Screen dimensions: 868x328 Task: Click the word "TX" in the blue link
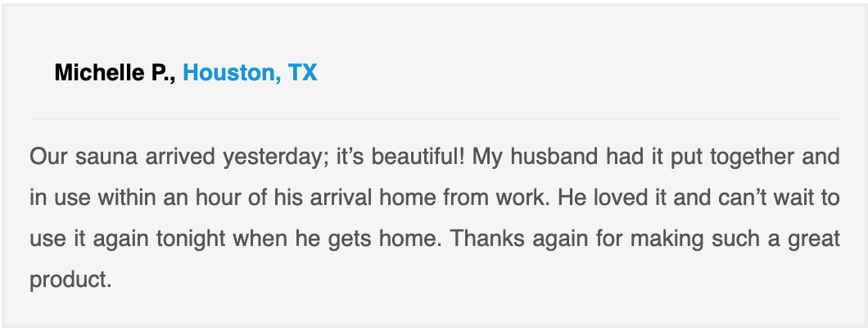(302, 73)
